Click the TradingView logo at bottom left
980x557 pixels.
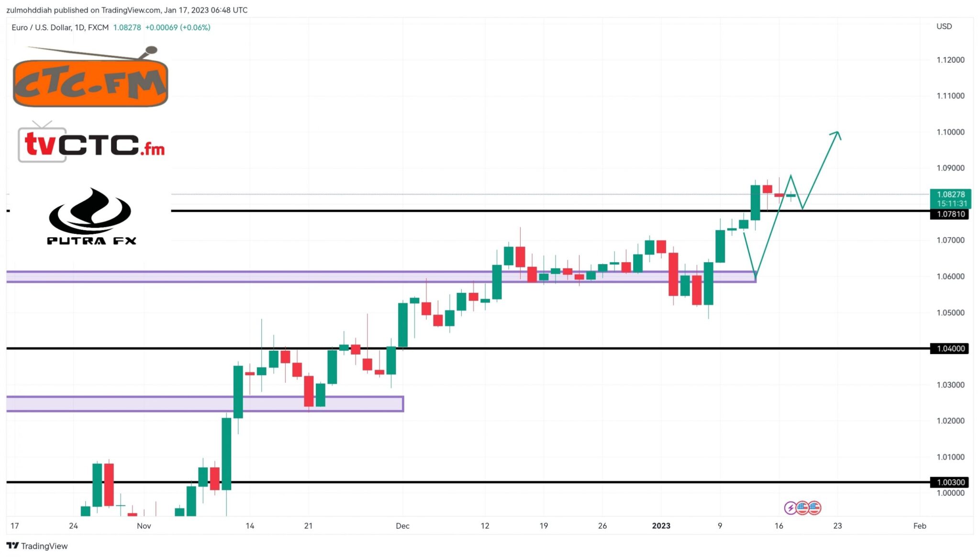click(x=37, y=546)
